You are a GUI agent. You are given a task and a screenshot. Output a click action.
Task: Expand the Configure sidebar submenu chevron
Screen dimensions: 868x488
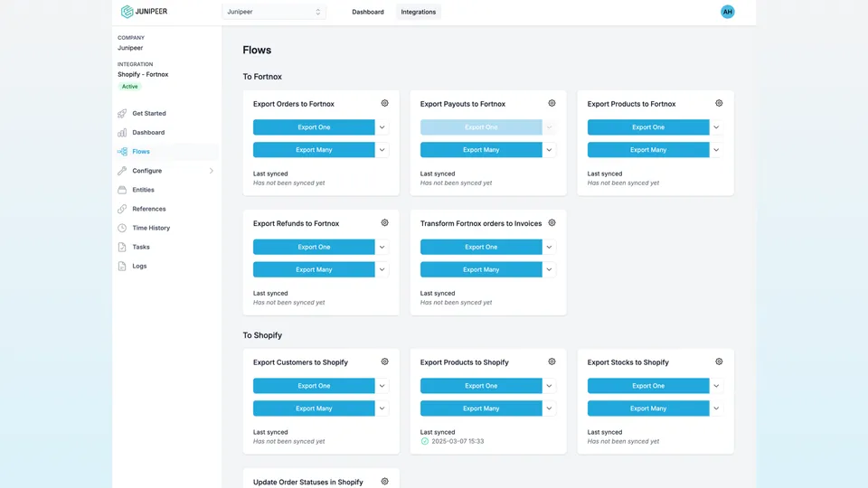212,171
